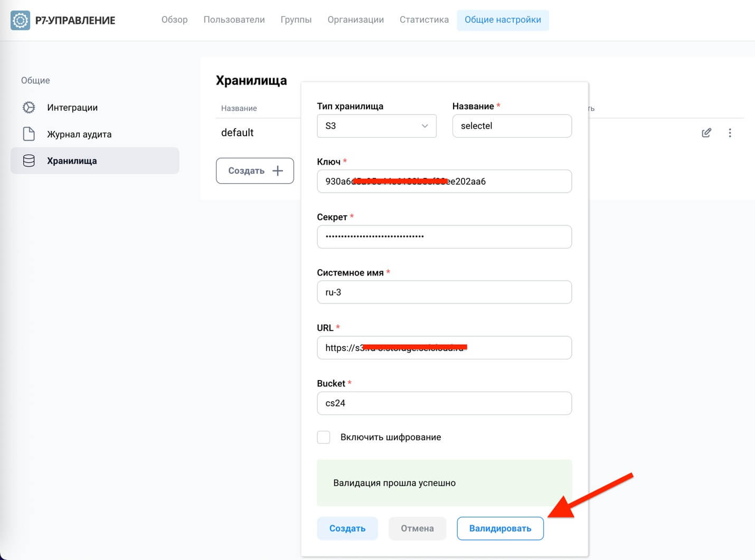Select the Общие настройки tab
The width and height of the screenshot is (755, 560).
(503, 20)
